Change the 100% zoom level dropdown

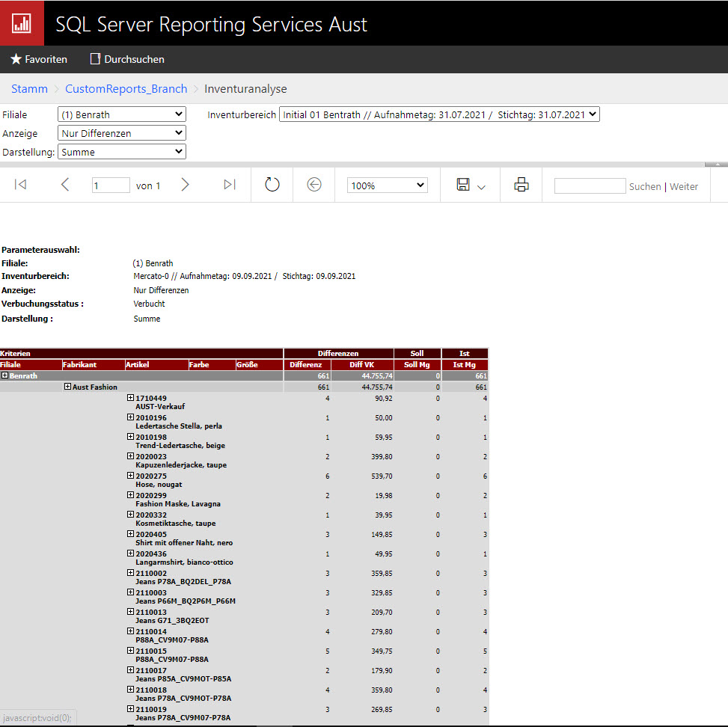coord(387,185)
